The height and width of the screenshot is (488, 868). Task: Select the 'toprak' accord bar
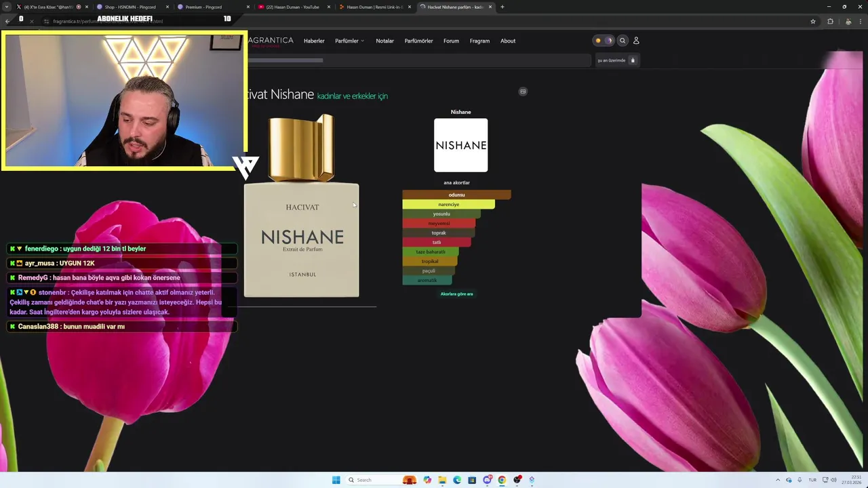click(x=438, y=232)
